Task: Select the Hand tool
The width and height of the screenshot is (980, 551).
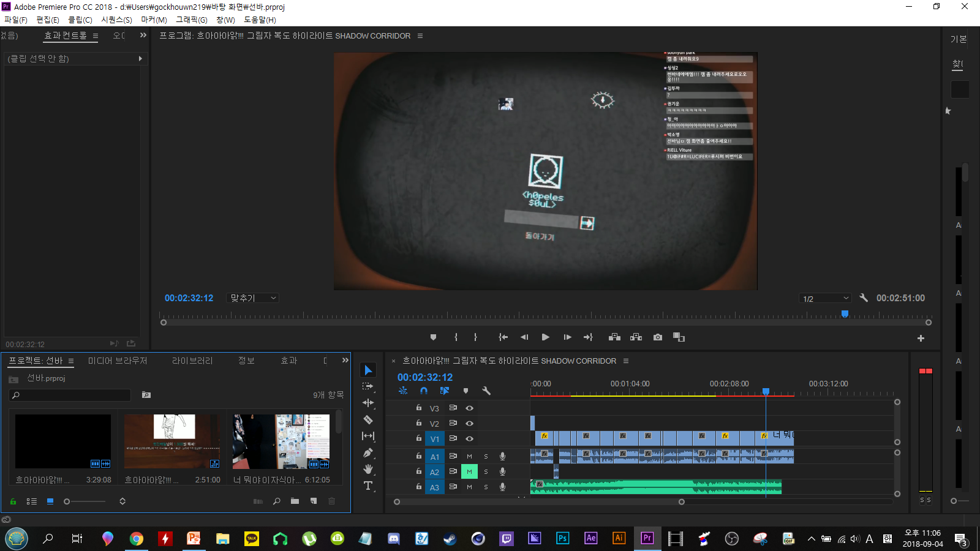Action: coord(368,470)
